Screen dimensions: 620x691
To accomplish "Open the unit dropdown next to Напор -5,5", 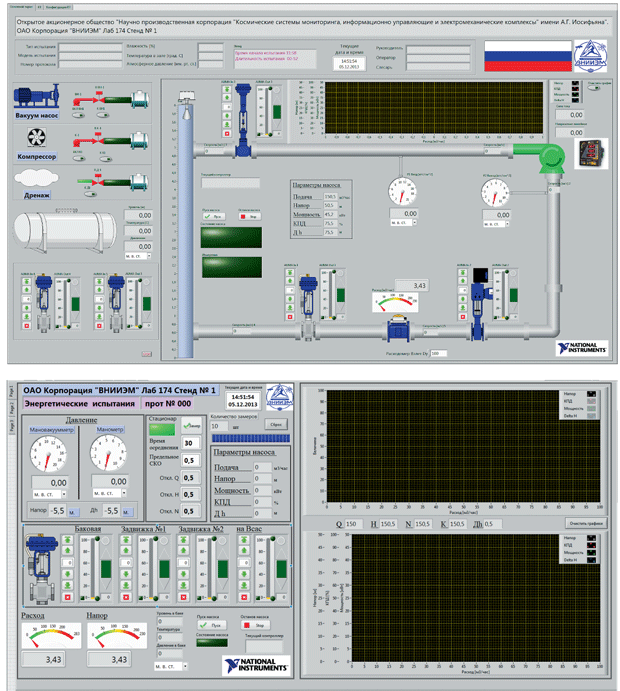I will [73, 512].
